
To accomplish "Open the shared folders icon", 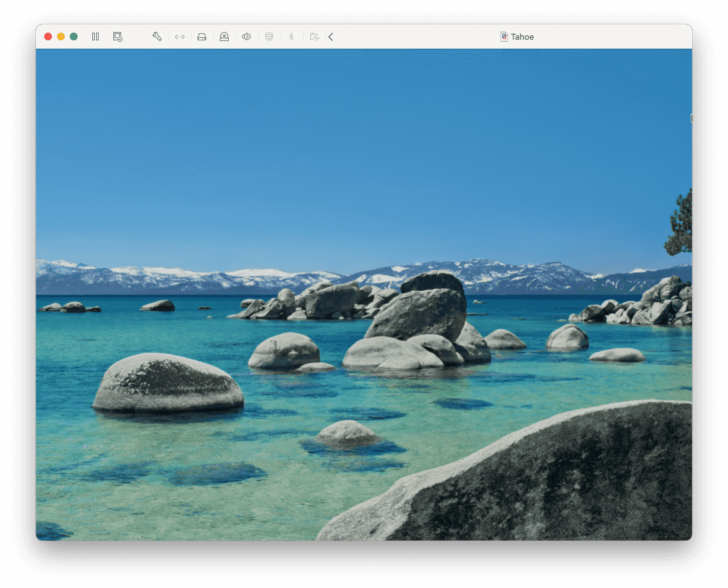I will [314, 37].
